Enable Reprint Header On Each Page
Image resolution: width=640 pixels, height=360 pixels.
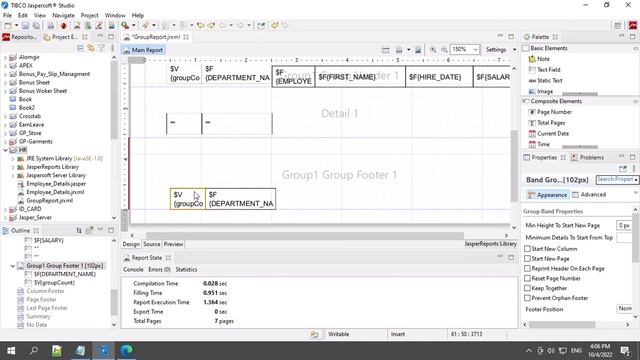pyautogui.click(x=527, y=269)
